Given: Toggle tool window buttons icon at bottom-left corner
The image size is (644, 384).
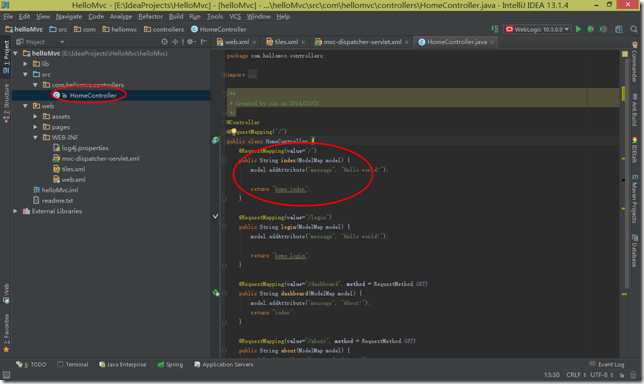Looking at the screenshot, I should 6,375.
